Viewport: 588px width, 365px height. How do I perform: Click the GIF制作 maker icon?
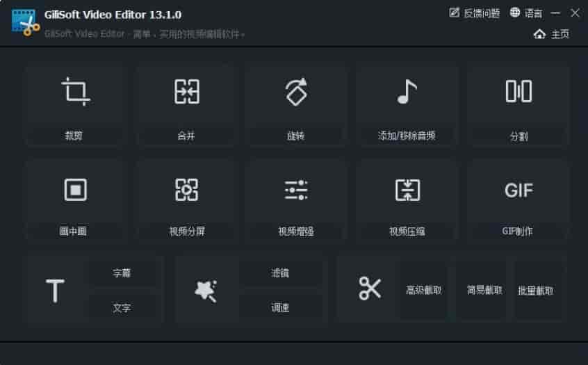[x=518, y=190]
